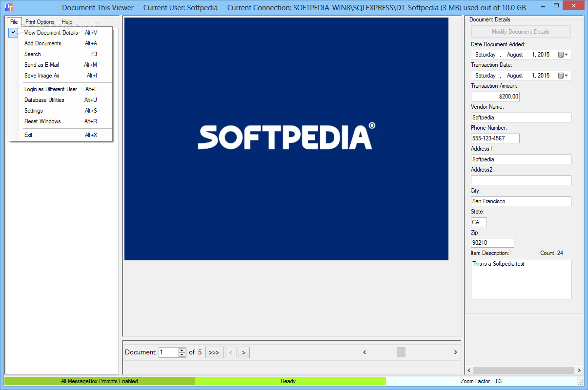Screen dimensions: 588x390
Task: Open Database Utilities entry
Action: tap(60, 100)
